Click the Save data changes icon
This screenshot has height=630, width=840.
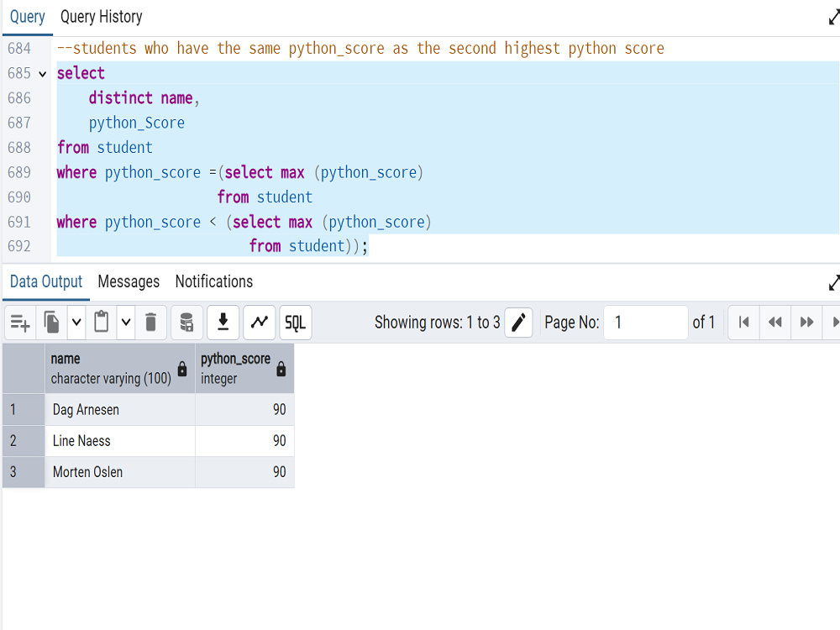click(186, 323)
